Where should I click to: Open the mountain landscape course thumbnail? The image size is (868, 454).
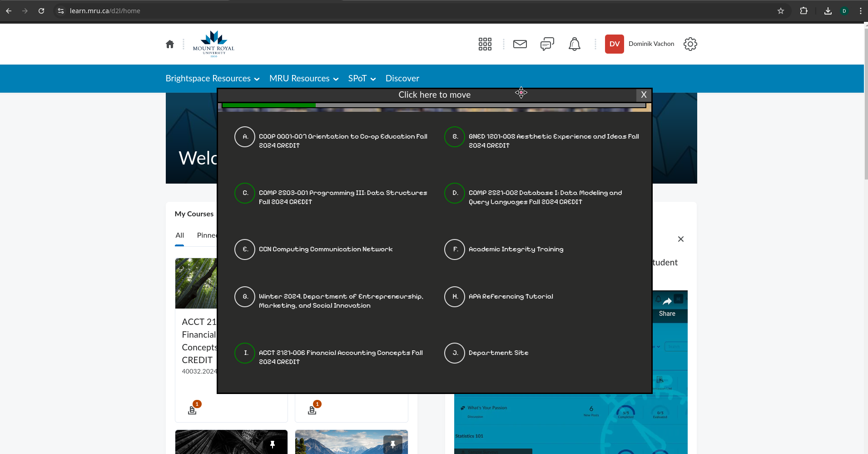(x=352, y=442)
